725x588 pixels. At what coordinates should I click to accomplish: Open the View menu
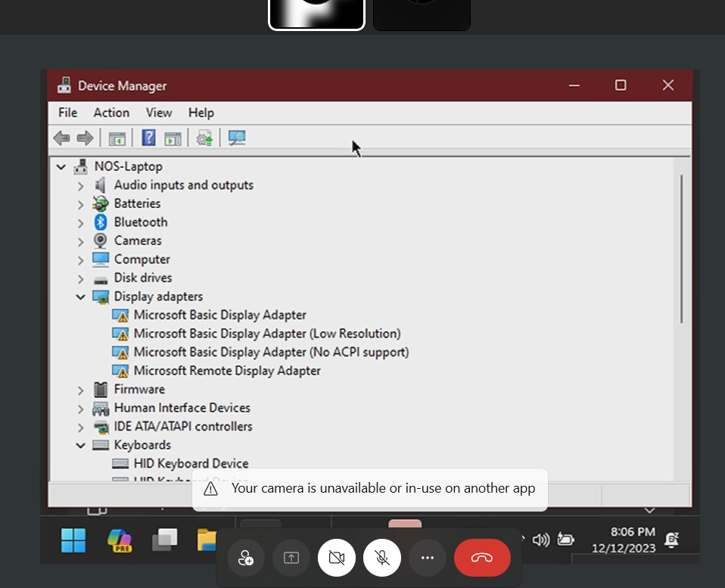159,113
